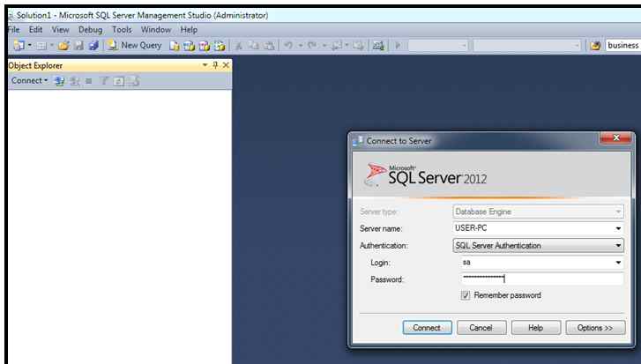Viewport: 641px width, 364px height.
Task: Click the Copy toolbar icon
Action: [x=253, y=46]
